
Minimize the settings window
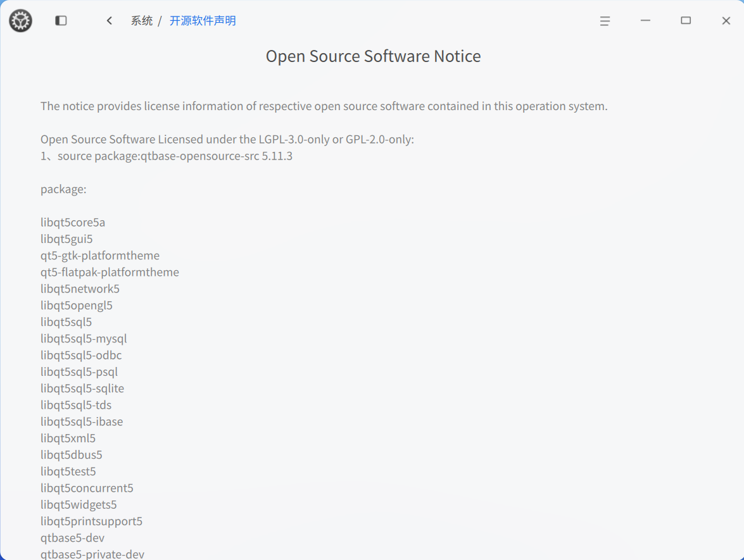[645, 20]
